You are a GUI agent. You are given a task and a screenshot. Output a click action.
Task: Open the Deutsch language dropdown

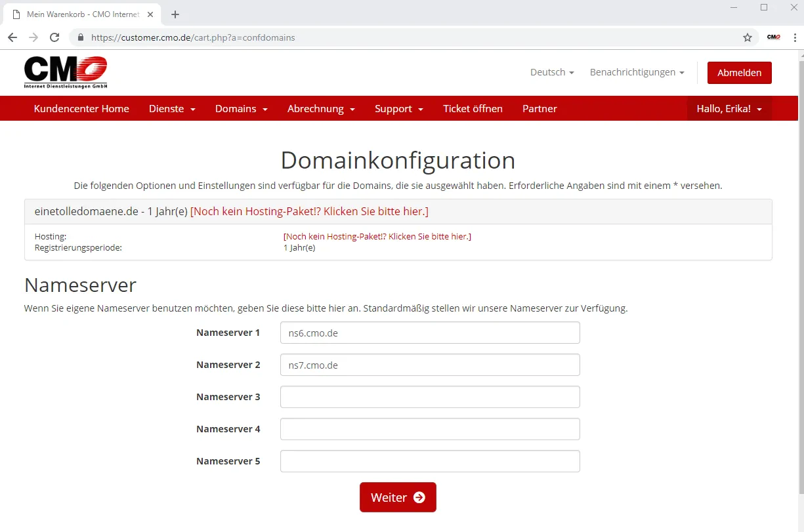[x=552, y=72]
